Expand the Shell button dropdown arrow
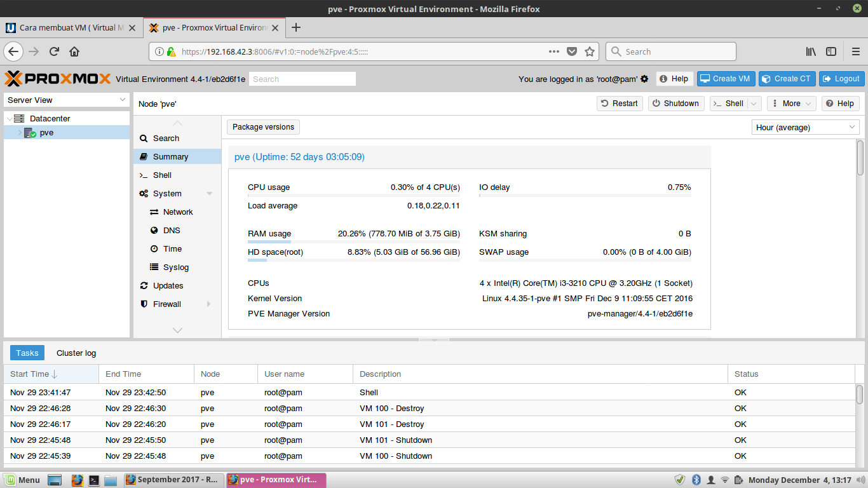The image size is (868, 488). 754,104
